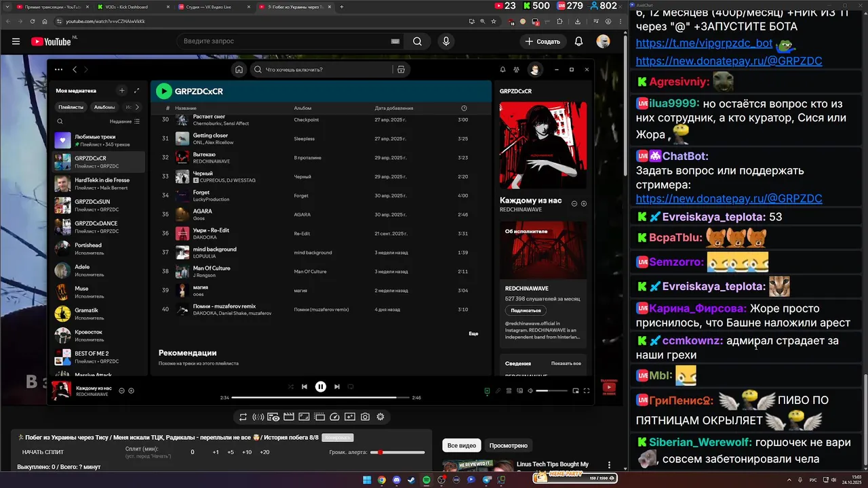Screen dimensions: 868x488
Task: Adjust Spotify volume slider
Action: 551,390
